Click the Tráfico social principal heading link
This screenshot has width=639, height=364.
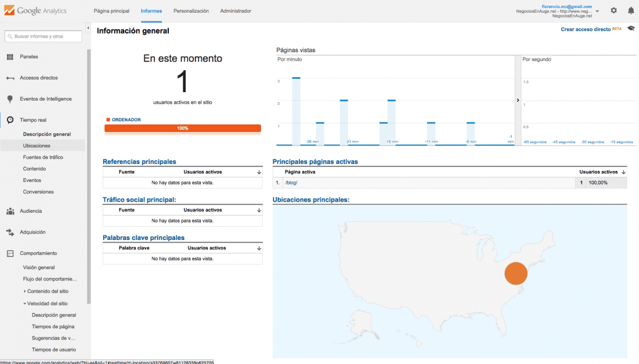coord(140,200)
